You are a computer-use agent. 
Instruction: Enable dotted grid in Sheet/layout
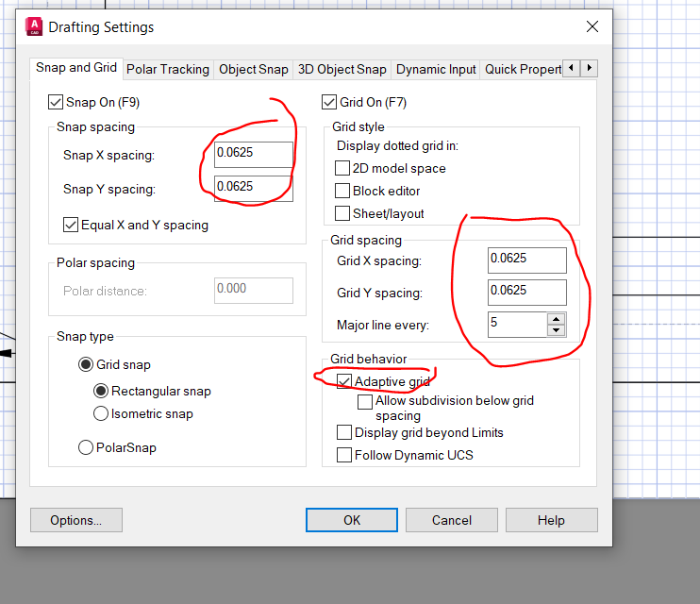[x=342, y=213]
